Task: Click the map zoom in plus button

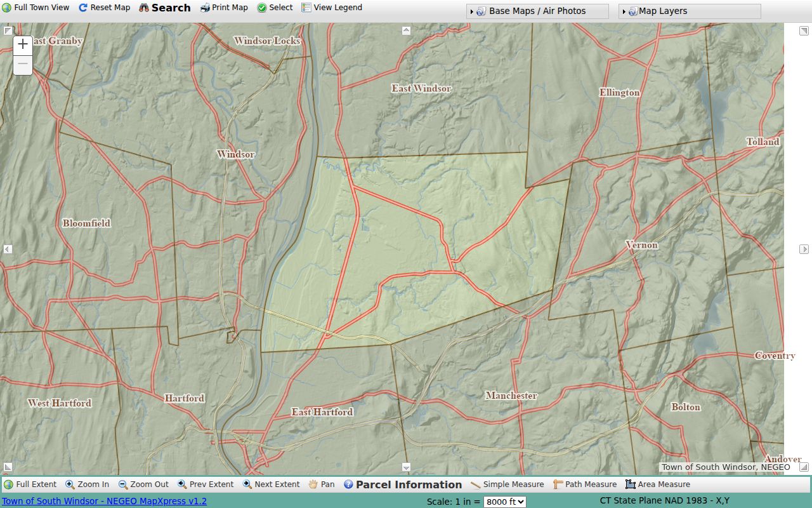Action: click(23, 44)
